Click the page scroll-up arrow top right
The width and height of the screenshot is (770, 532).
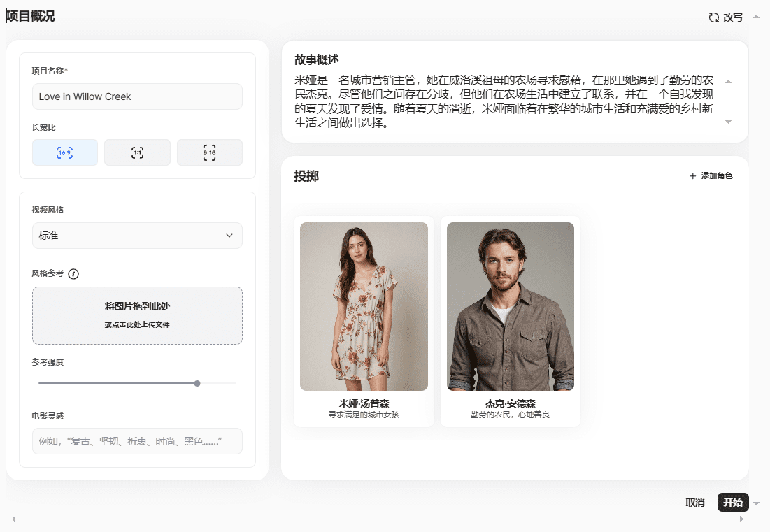756,17
